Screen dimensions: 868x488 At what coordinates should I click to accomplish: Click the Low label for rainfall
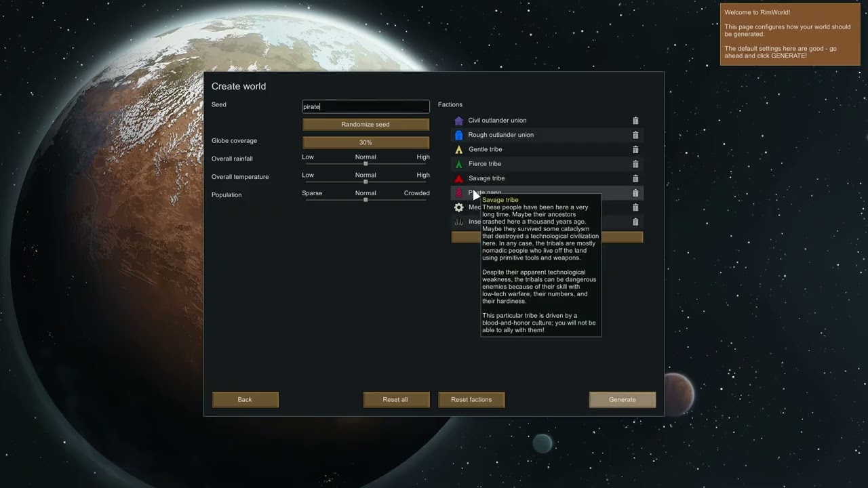tap(308, 157)
